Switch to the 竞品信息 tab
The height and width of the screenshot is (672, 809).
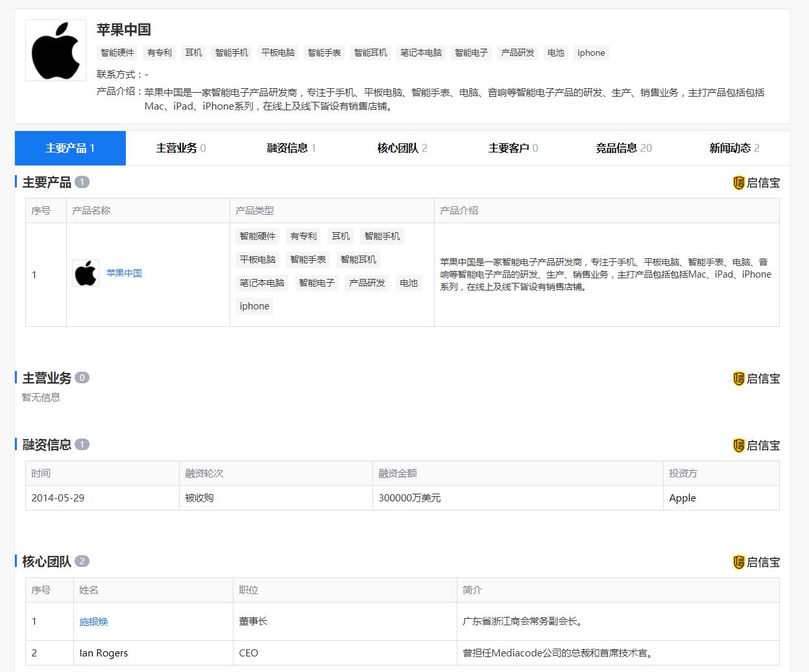[x=623, y=148]
